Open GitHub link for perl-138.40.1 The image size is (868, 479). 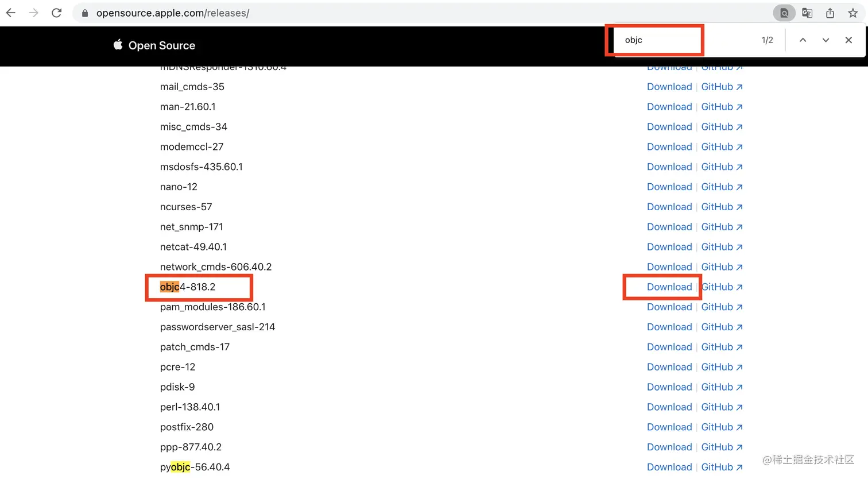click(x=722, y=407)
